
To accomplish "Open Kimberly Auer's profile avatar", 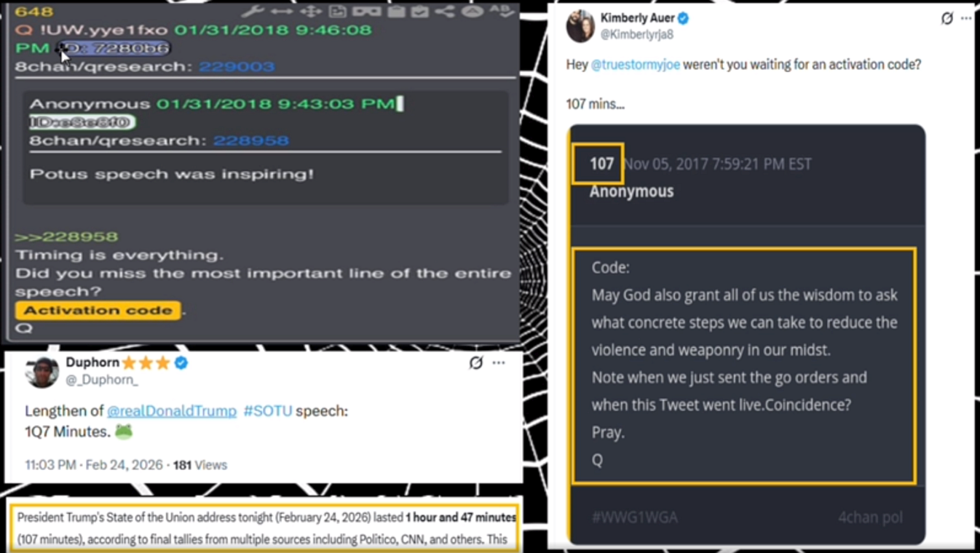I will click(x=580, y=27).
